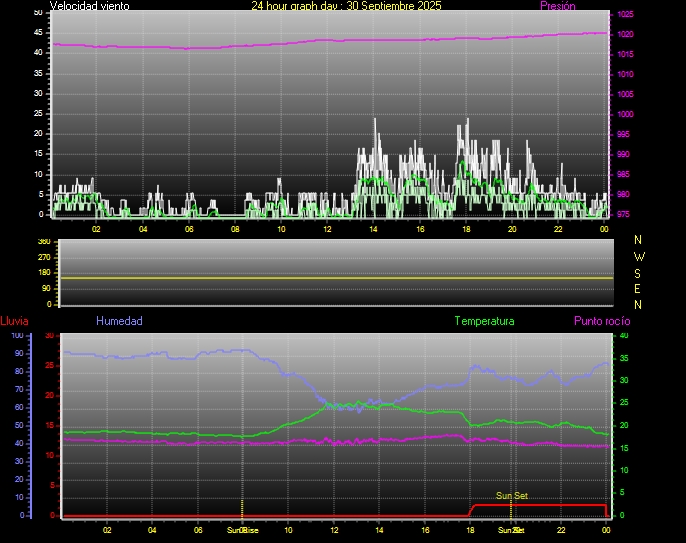Screen dimensions: 686x543
Task: Click the 'Presión' axis label
Action: (x=557, y=6)
